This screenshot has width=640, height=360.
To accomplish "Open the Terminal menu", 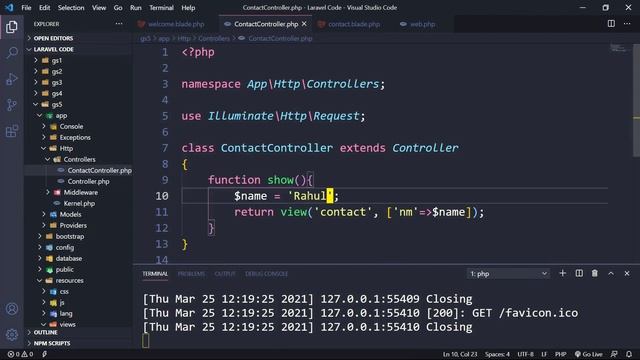I will click(161, 7).
